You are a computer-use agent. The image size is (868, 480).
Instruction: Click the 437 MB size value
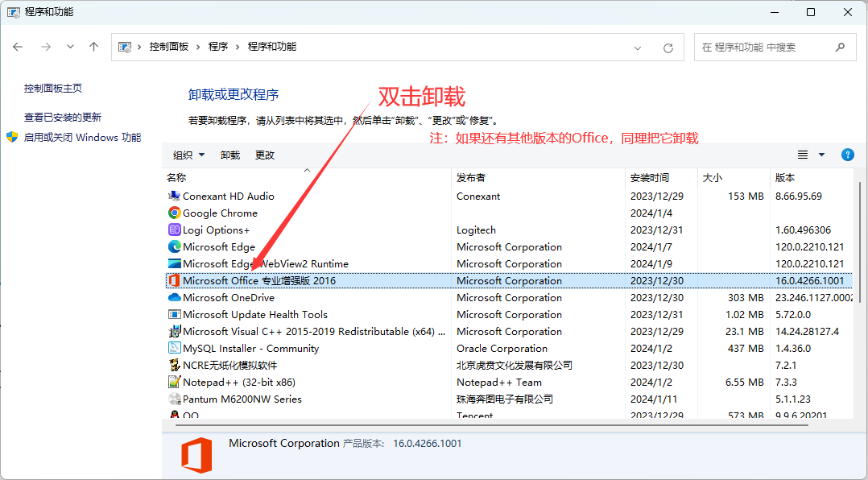746,348
